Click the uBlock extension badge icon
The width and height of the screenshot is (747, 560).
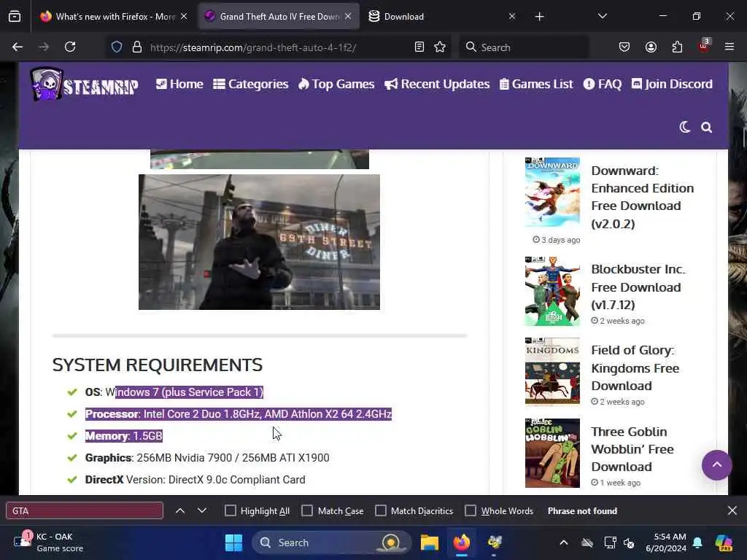tap(703, 46)
